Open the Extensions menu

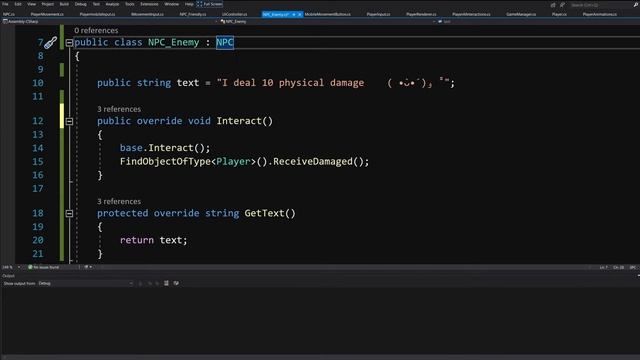click(x=149, y=4)
